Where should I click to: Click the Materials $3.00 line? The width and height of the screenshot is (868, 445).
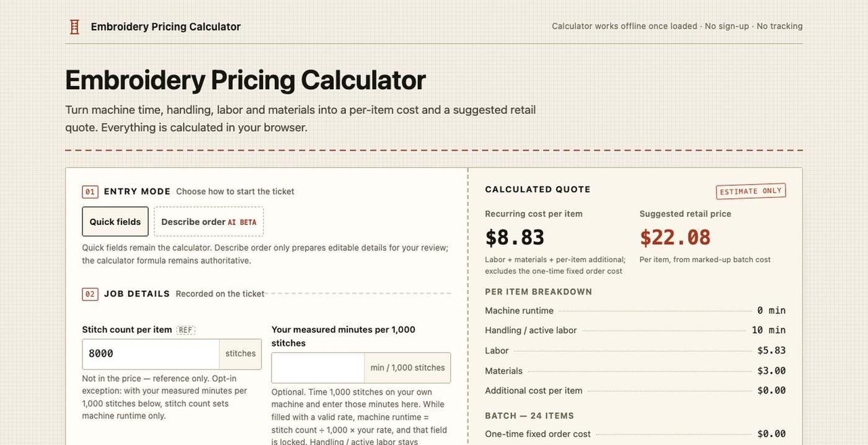635,371
